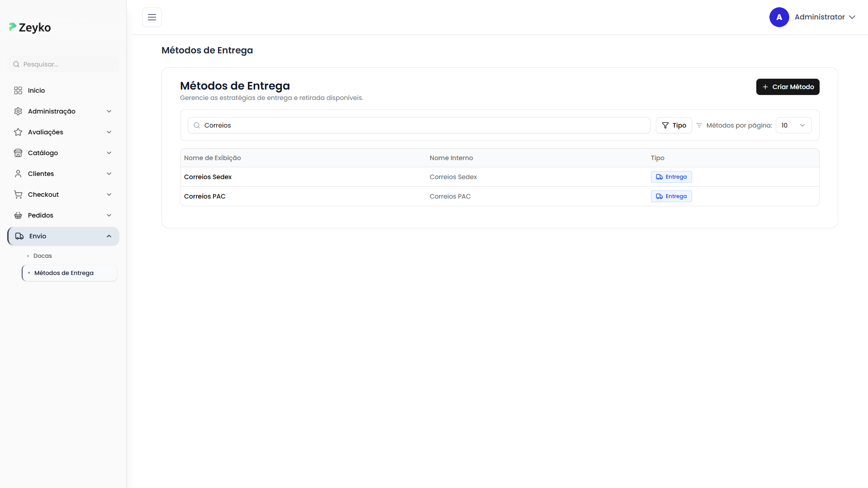Open the Tipo filter button
Screen dimensions: 868x488
674,125
